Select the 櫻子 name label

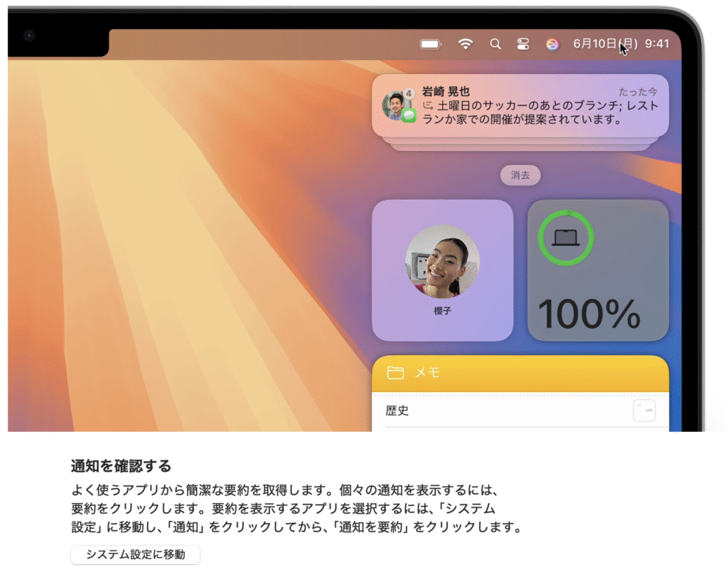point(442,311)
